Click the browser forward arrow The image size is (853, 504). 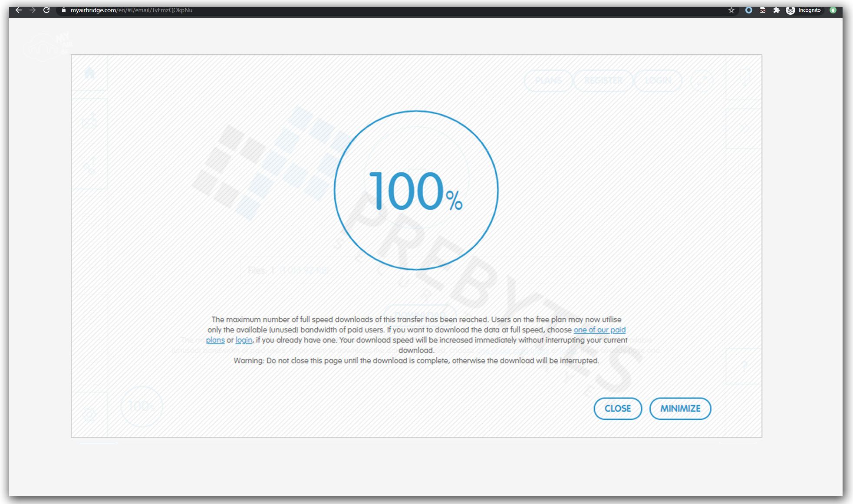pos(32,10)
